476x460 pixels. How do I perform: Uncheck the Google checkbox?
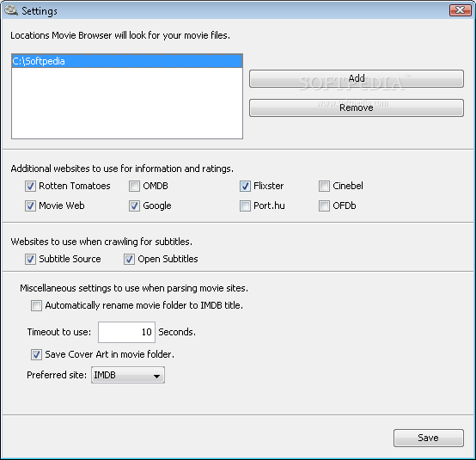(134, 205)
